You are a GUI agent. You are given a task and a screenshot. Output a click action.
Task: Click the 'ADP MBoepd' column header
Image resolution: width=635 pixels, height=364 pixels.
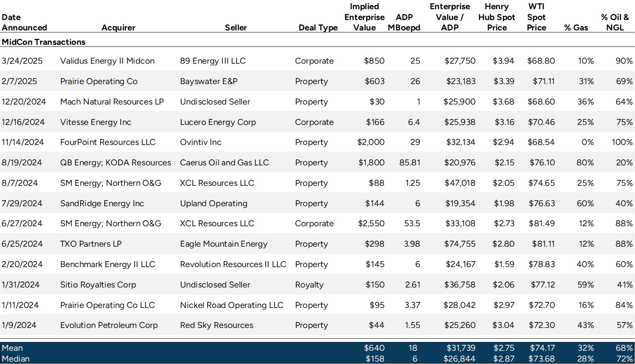[404, 22]
